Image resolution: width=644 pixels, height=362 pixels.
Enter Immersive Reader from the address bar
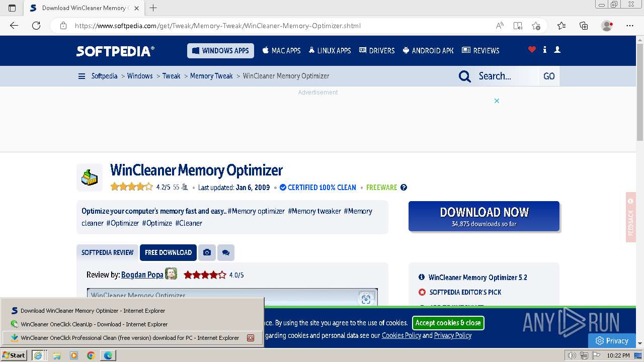(518, 26)
